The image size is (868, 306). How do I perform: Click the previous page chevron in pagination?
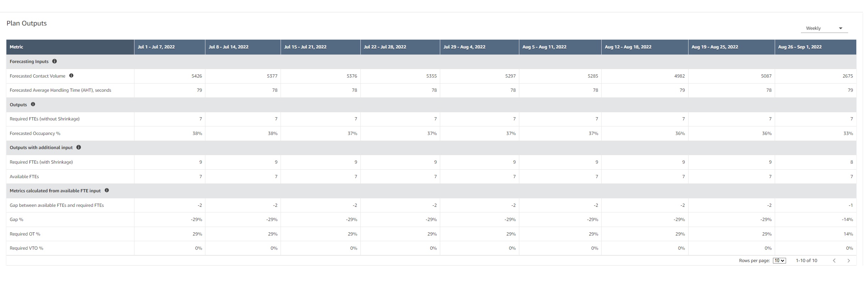coord(834,260)
